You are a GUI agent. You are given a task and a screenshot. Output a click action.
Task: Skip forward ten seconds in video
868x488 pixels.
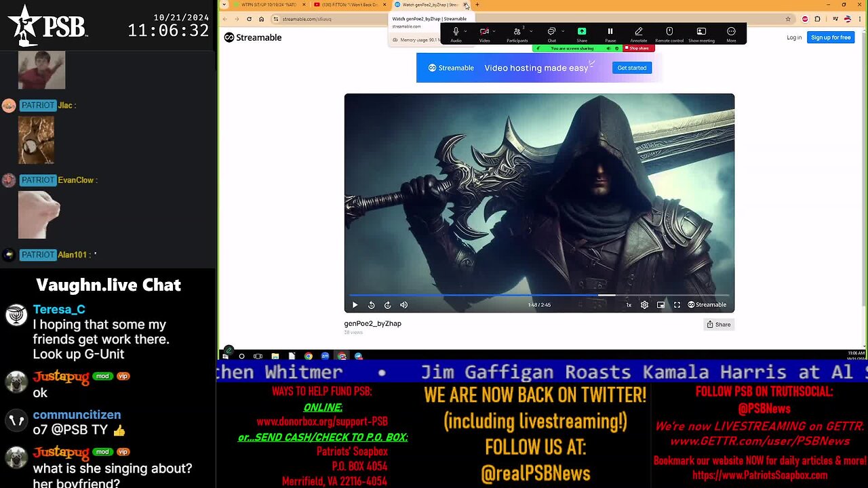[387, 305]
